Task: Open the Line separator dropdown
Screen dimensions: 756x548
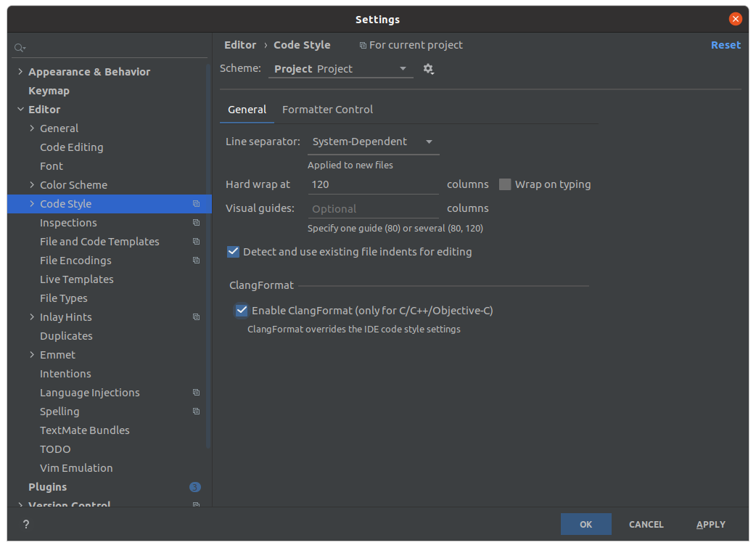Action: coord(373,142)
